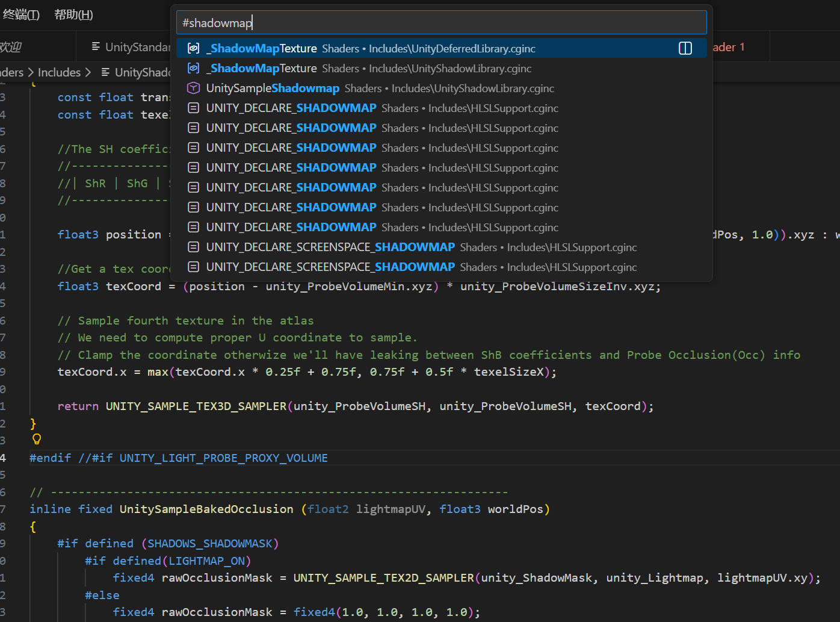840x622 pixels.
Task: Click the comment starting "Clamp the coordinate otherwize"
Action: pyautogui.click(x=428, y=355)
